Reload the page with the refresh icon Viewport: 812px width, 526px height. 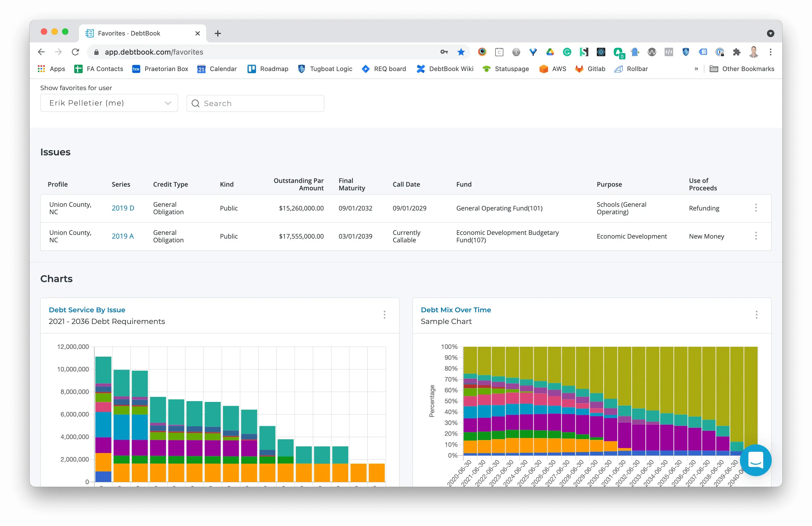[x=76, y=52]
